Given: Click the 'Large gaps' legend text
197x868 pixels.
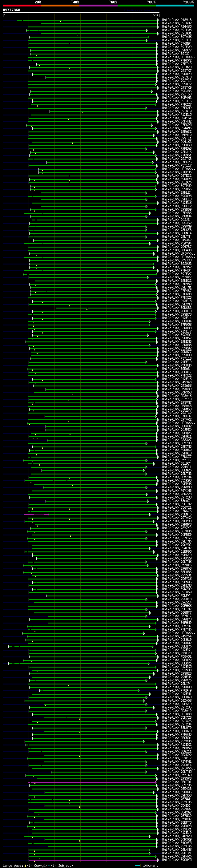Looking at the screenshot, I should [x=13, y=865].
